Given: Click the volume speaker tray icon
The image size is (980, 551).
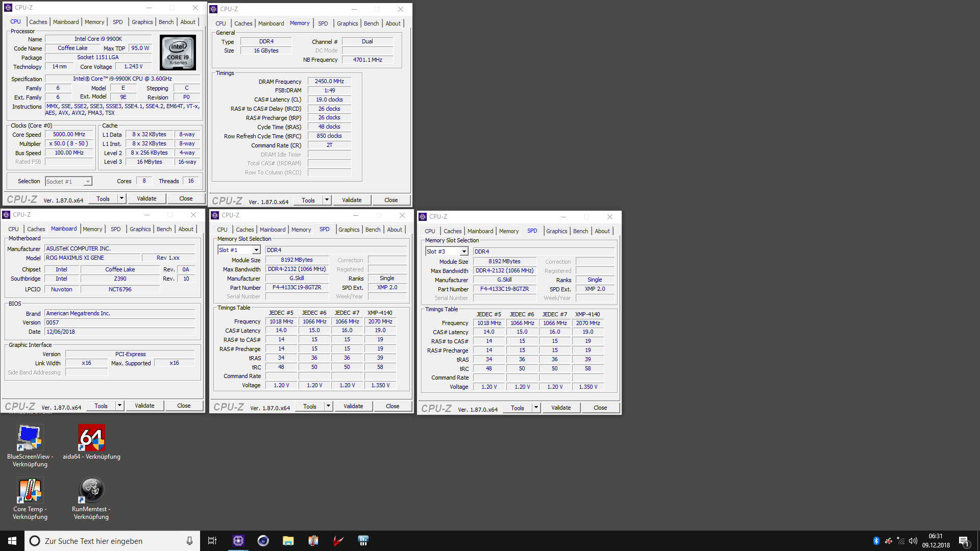Looking at the screenshot, I should [913, 541].
